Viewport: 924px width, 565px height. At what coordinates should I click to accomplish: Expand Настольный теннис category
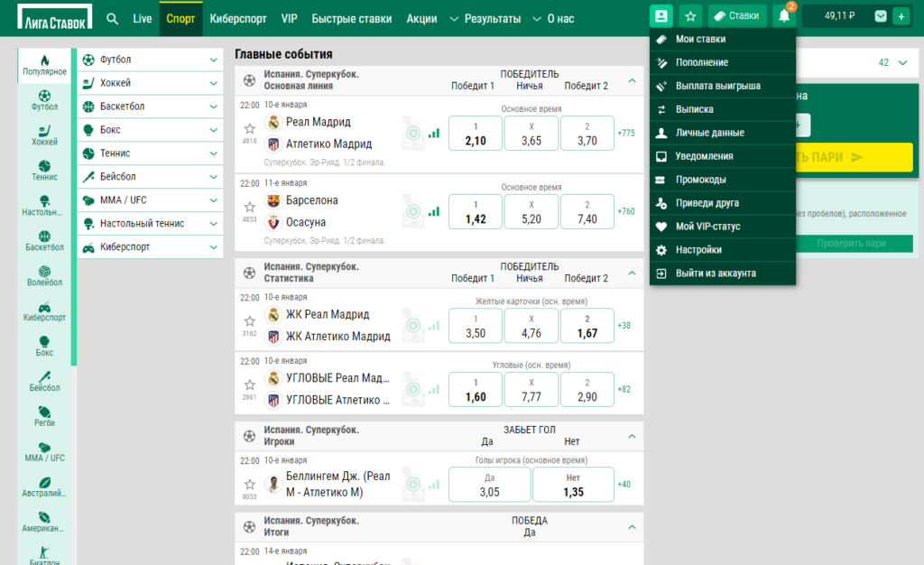click(x=213, y=223)
